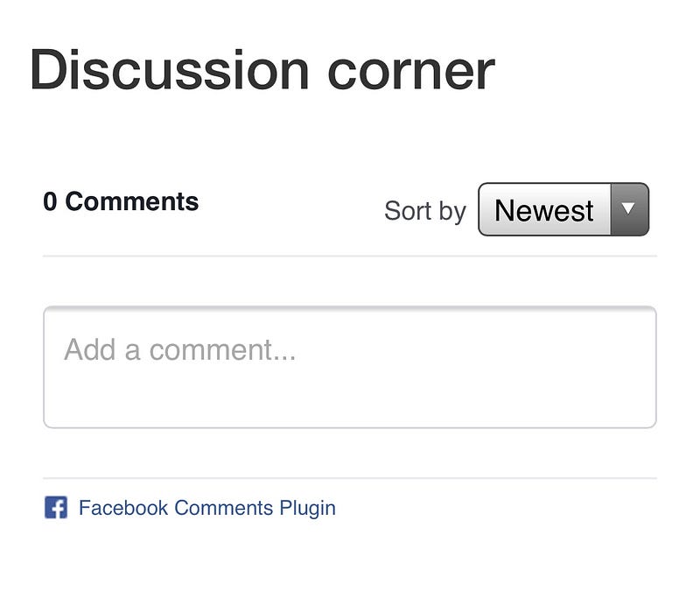Image resolution: width=700 pixels, height=598 pixels.
Task: Open the Facebook Comments Plugin link
Action: pos(207,508)
